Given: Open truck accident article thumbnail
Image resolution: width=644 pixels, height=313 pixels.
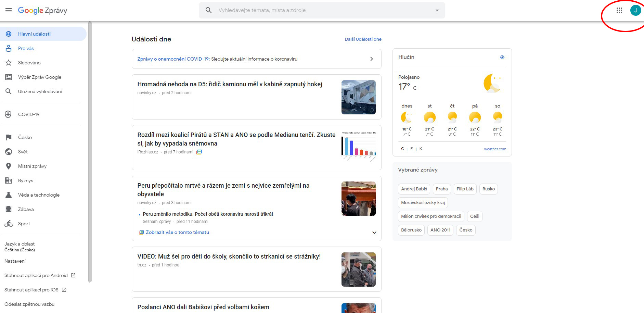Looking at the screenshot, I should 359,97.
